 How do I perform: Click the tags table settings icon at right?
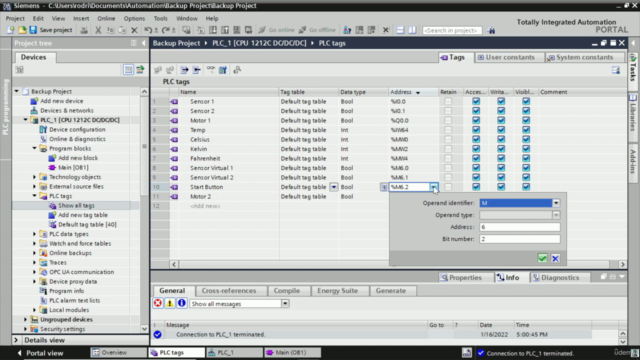click(616, 70)
